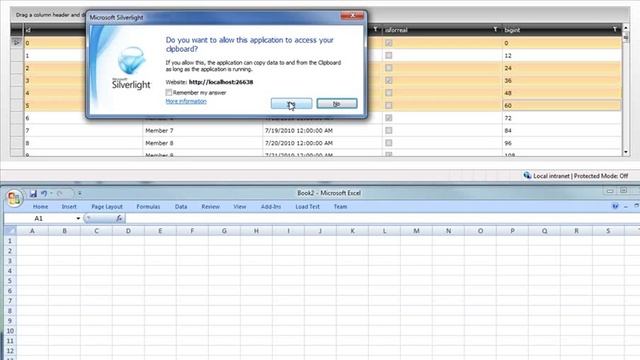Toggle isforreal checkbox in bigint 36 row
The image size is (640, 360).
[x=389, y=80]
